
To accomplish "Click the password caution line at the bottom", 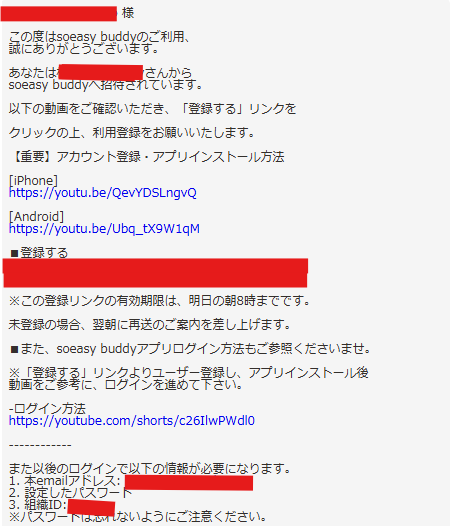I will click(138, 517).
